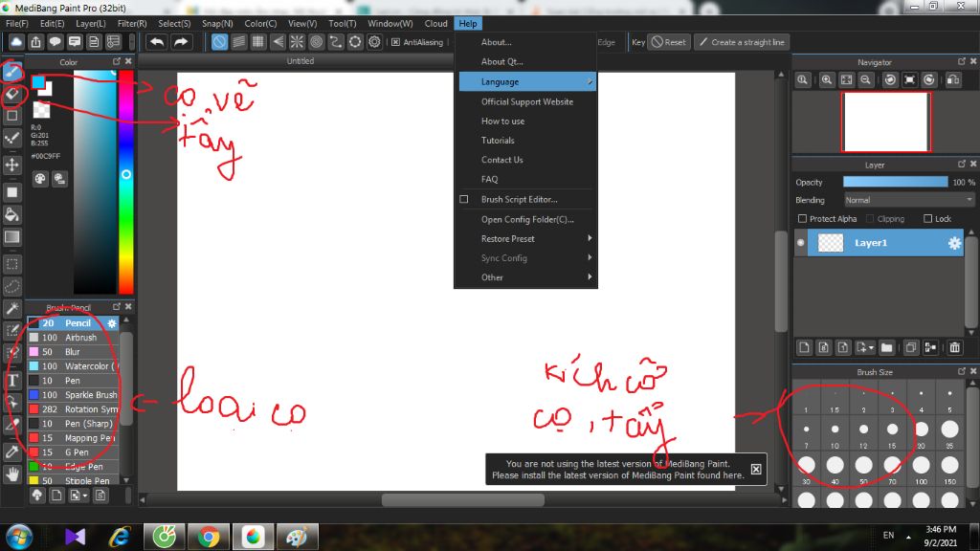This screenshot has width=980, height=551.
Task: Dismiss the update notification with X
Action: click(x=756, y=469)
